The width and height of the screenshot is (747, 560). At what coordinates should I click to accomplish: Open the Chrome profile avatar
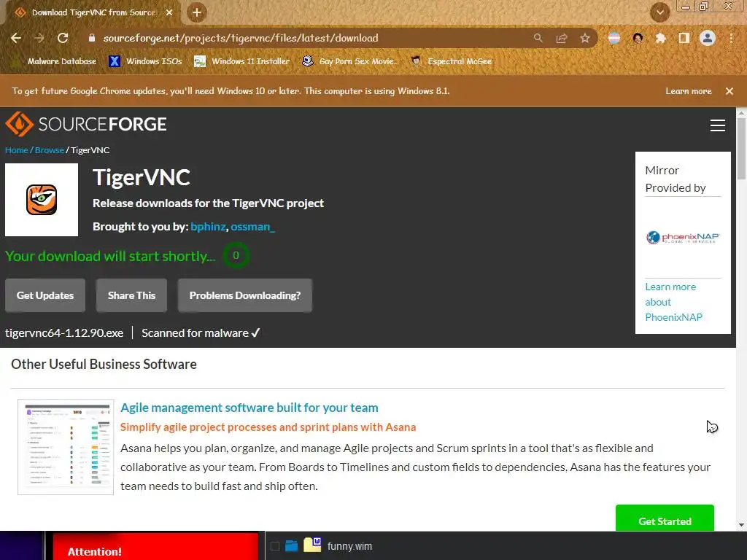click(708, 38)
